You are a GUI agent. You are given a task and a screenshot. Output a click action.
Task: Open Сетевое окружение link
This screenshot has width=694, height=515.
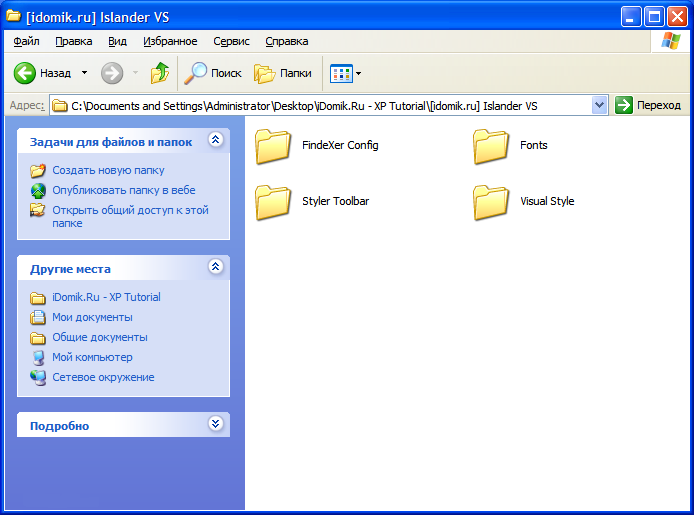click(104, 377)
